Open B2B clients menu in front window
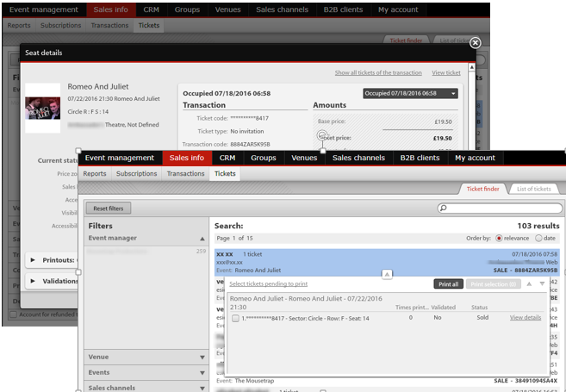The image size is (566, 392). pos(420,158)
